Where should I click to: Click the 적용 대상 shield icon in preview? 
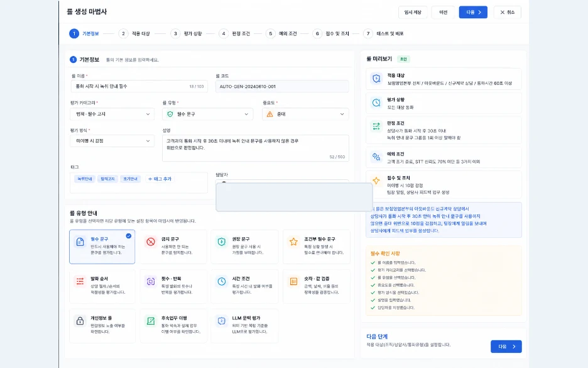click(376, 79)
